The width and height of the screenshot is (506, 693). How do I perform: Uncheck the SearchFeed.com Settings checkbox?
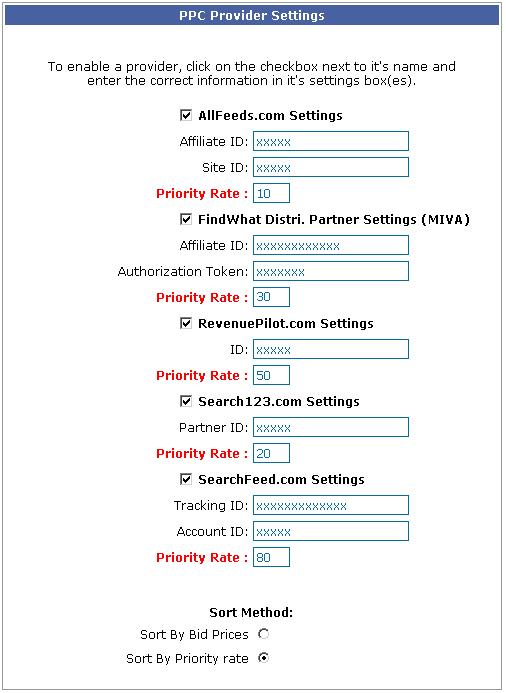[186, 479]
